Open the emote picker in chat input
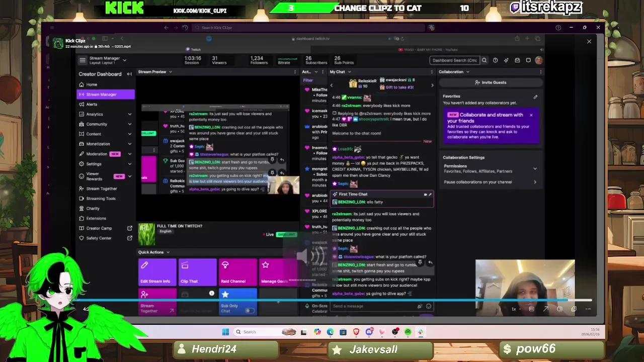The height and width of the screenshot is (362, 644). pos(429,306)
